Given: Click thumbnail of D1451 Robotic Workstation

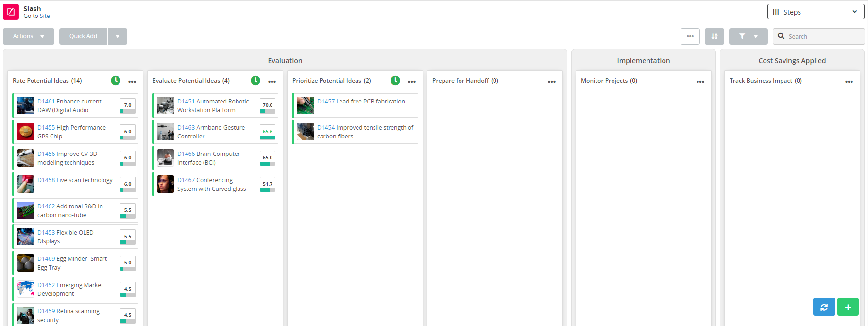Looking at the screenshot, I should click(166, 105).
